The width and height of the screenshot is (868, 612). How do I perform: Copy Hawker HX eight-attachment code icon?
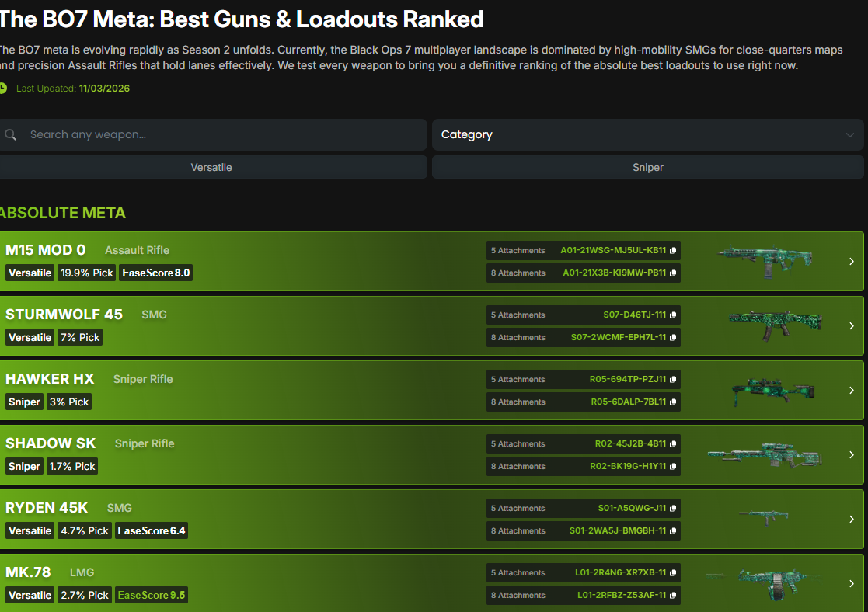[673, 402]
